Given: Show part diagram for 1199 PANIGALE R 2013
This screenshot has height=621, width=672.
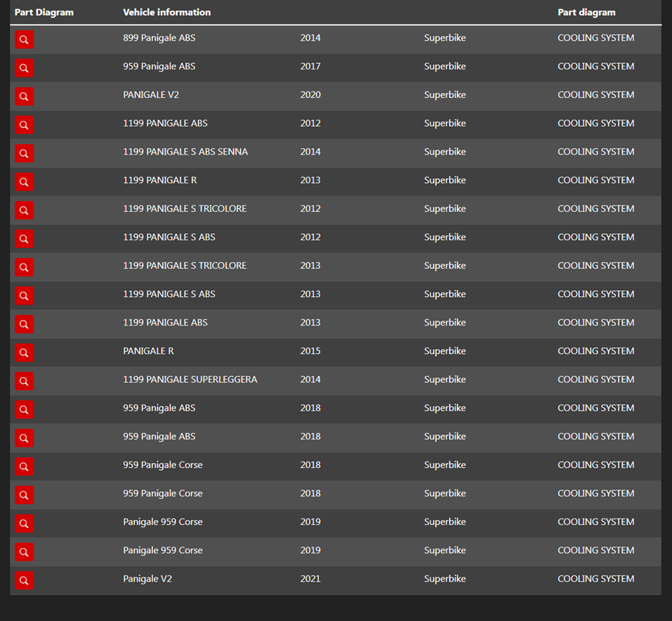Looking at the screenshot, I should click(24, 182).
